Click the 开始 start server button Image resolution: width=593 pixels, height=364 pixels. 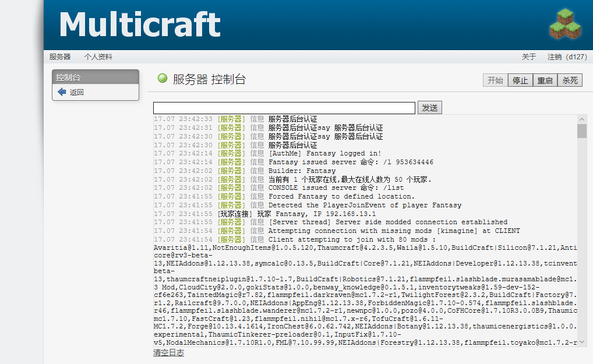tap(495, 80)
